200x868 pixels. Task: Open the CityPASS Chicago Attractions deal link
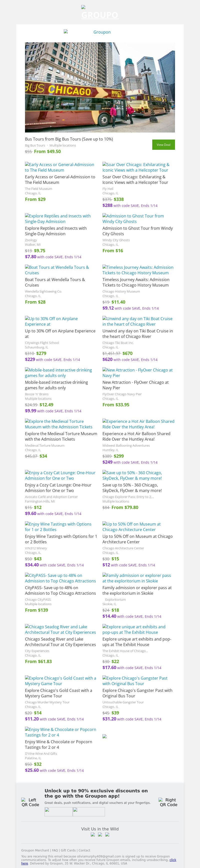(x=60, y=578)
